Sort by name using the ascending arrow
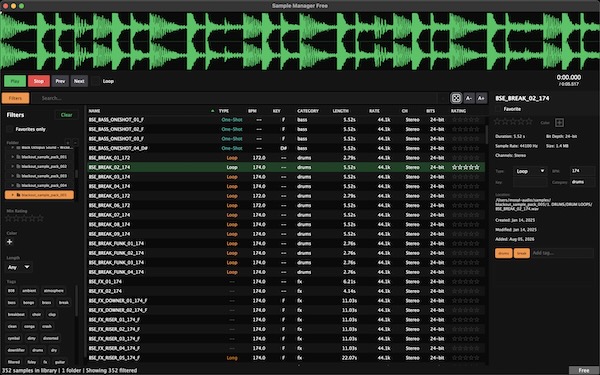This screenshot has width=600, height=375. [213, 111]
